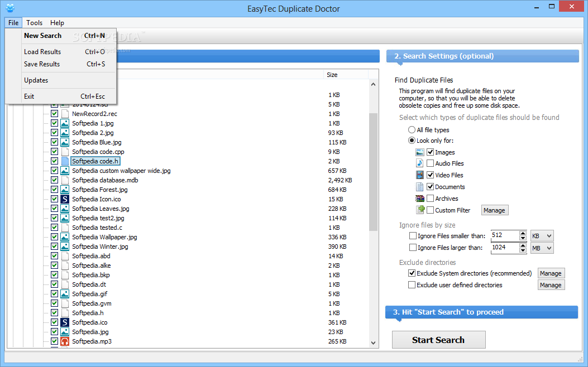588x367 pixels.
Task: Enable Exclude user defined directories checkbox
Action: 412,285
